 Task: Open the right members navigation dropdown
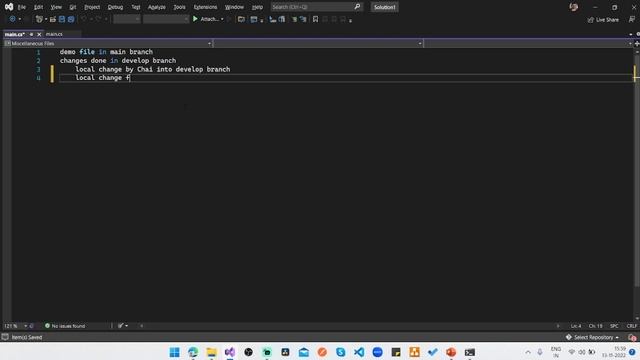coord(529,43)
